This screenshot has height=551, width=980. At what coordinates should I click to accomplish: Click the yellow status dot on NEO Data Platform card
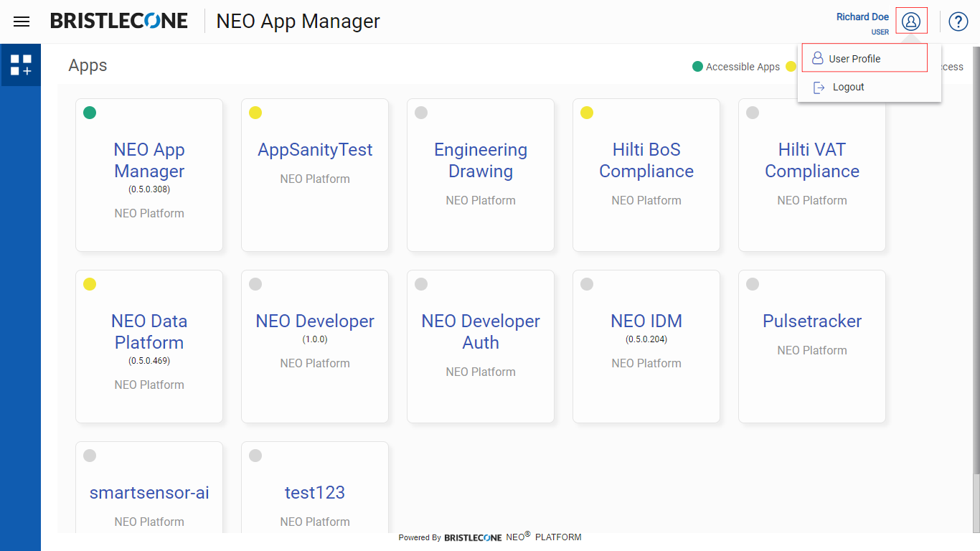tap(90, 284)
